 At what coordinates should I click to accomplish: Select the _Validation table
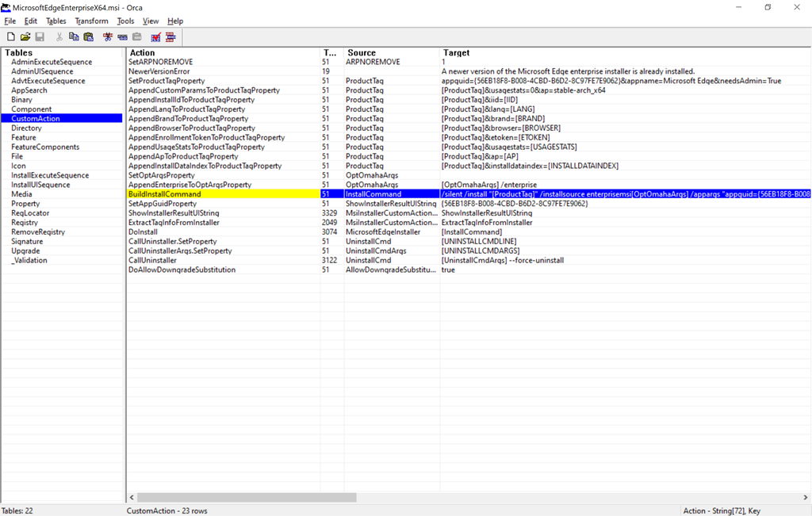coord(29,261)
